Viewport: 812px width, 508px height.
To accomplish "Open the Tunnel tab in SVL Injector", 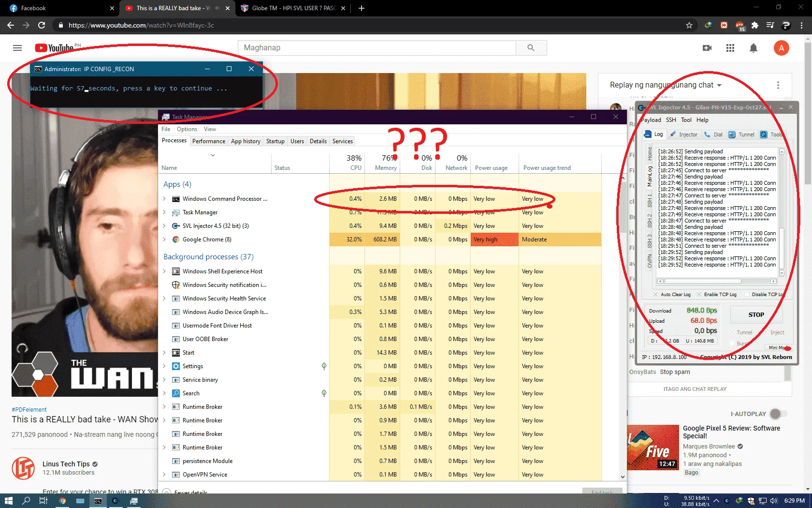I will click(741, 134).
